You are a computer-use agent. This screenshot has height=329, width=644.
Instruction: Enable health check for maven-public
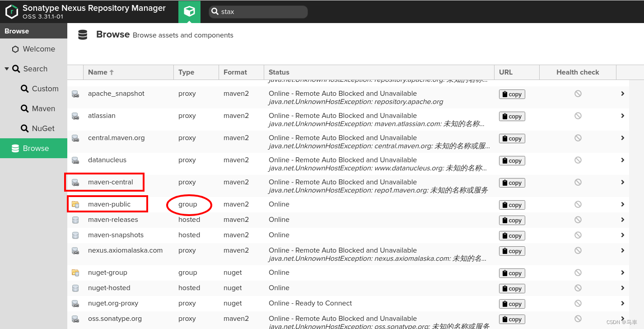point(578,205)
